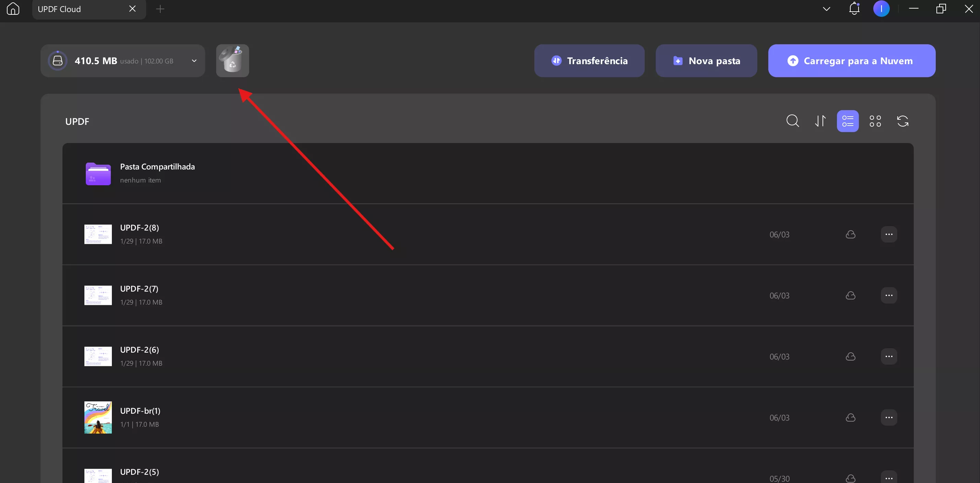Image resolution: width=980 pixels, height=483 pixels.
Task: Open more options for UPDF-2(7)
Action: pyautogui.click(x=889, y=295)
